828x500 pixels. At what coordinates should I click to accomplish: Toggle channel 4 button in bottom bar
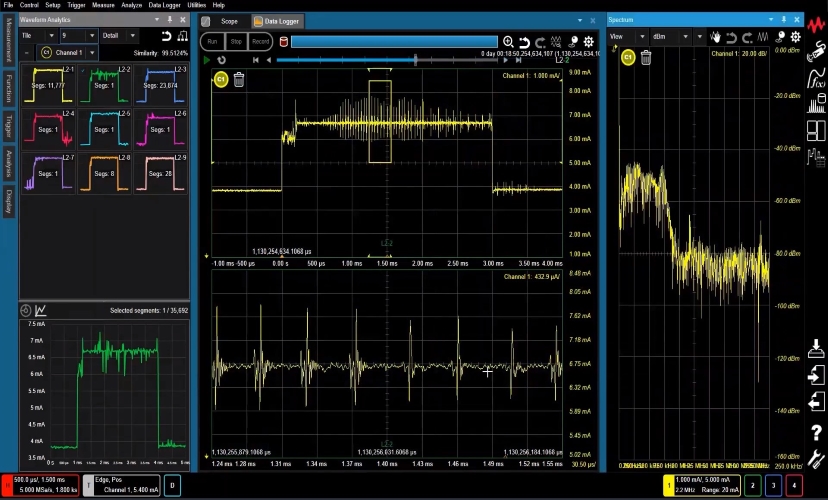coord(794,485)
